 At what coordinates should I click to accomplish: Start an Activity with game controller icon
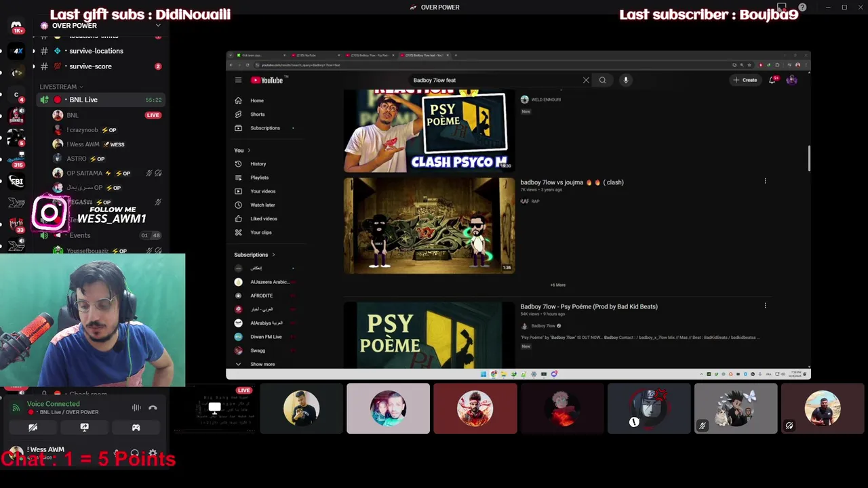tap(136, 428)
